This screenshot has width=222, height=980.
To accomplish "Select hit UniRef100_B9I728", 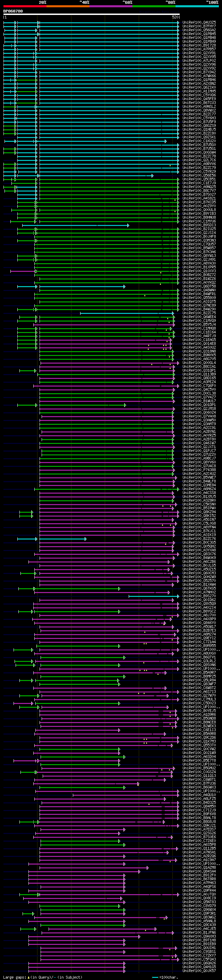I will pos(199,45).
